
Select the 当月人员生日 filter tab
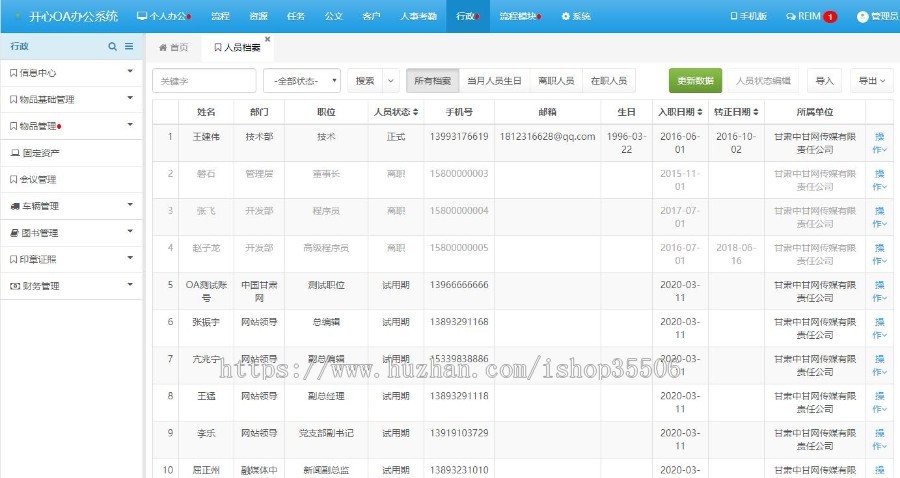point(494,81)
